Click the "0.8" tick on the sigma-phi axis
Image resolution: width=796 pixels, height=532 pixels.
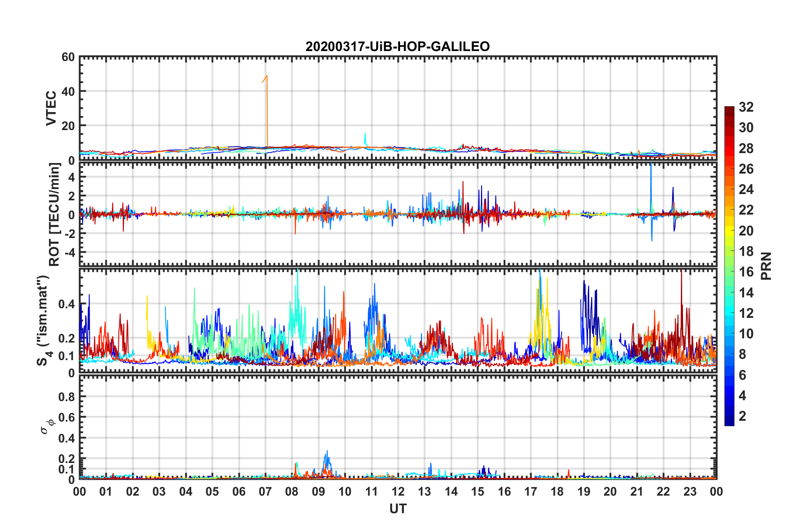(66, 396)
